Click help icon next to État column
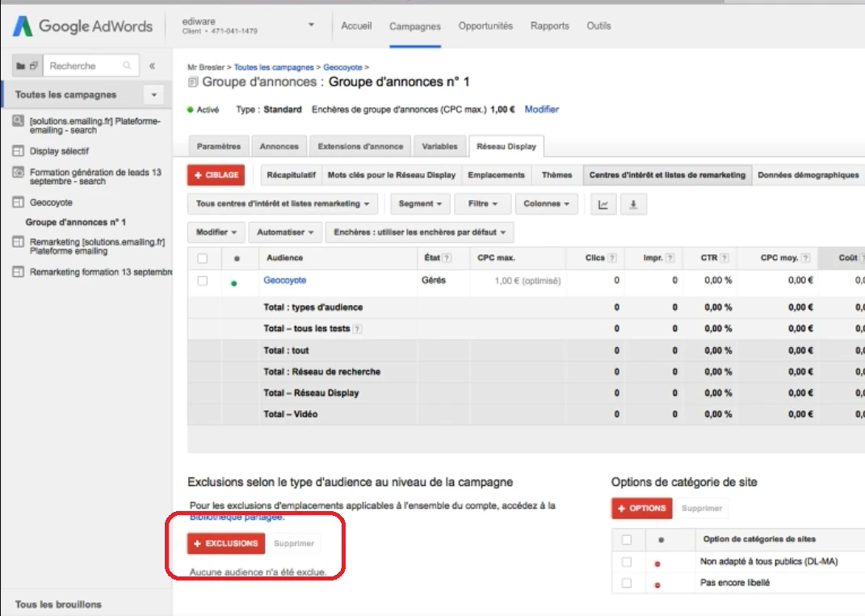 tap(447, 258)
